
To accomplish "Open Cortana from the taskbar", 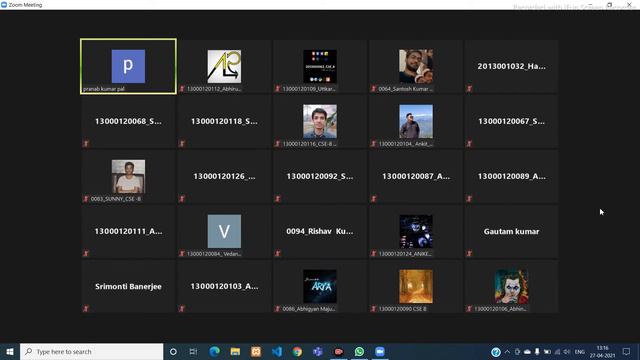I will click(173, 351).
